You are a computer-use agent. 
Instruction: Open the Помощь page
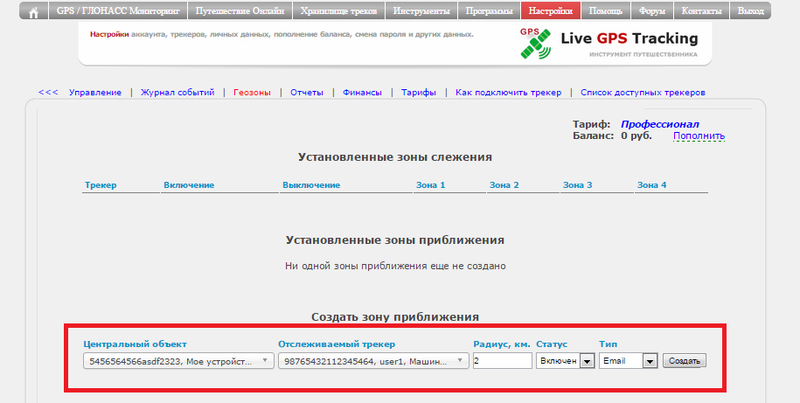[604, 12]
